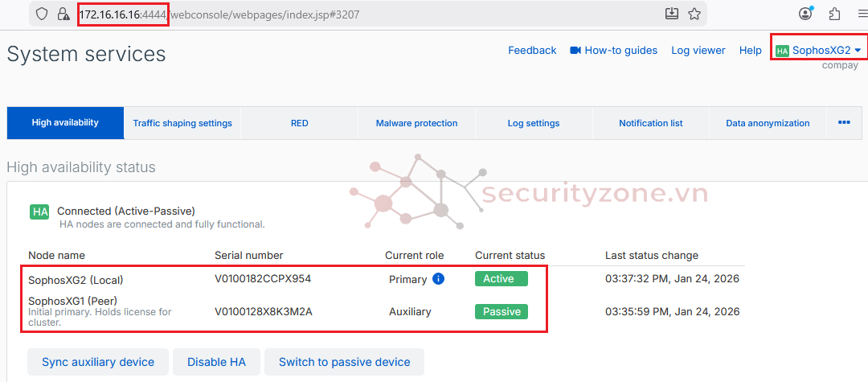Screen dimensions: 868x382
Task: Open the Firefox account profile icon
Action: (x=806, y=14)
